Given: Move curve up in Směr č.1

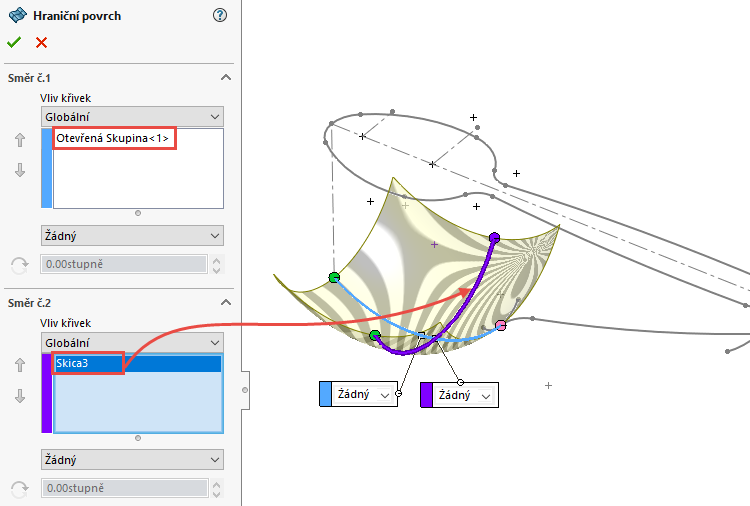Looking at the screenshot, I should click(x=20, y=140).
